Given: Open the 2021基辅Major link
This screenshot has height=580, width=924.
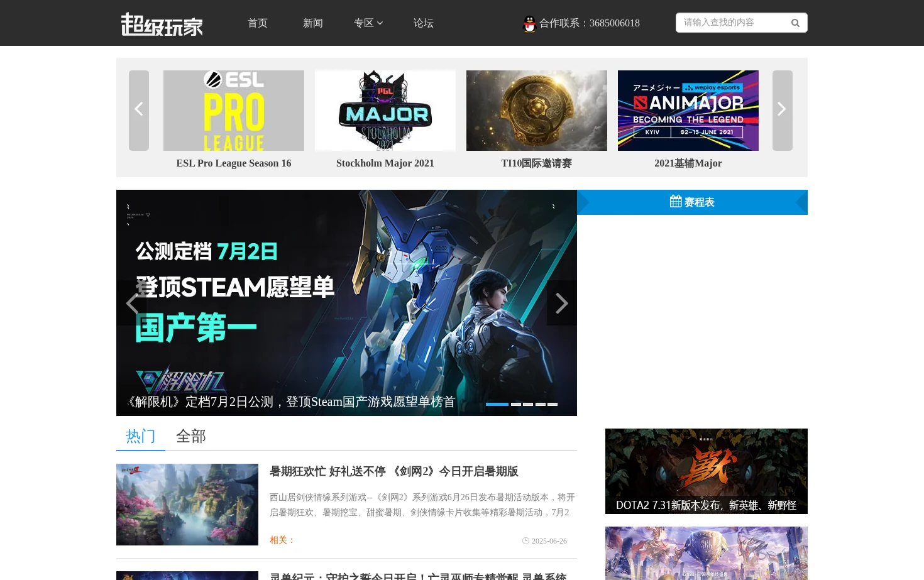Looking at the screenshot, I should click(688, 163).
